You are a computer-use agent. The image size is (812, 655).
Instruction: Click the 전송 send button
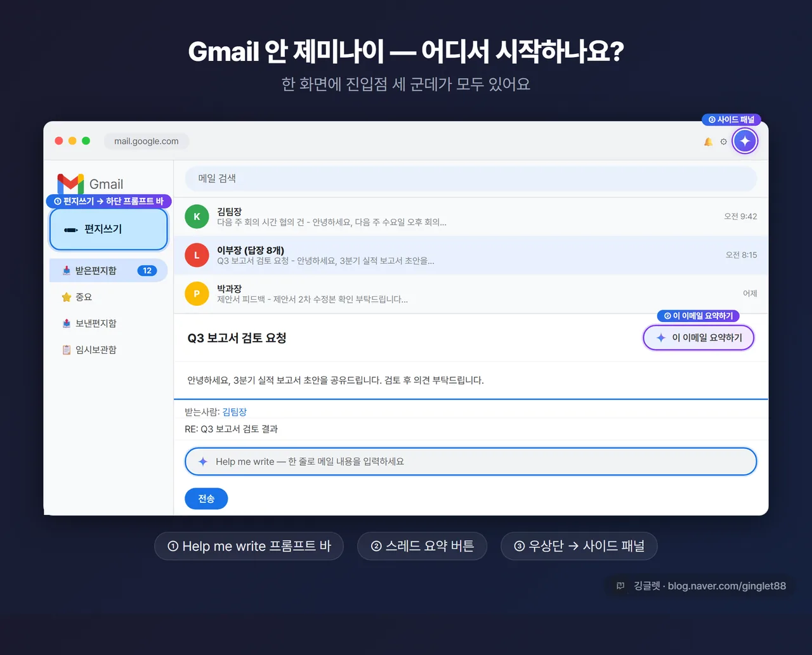click(206, 498)
